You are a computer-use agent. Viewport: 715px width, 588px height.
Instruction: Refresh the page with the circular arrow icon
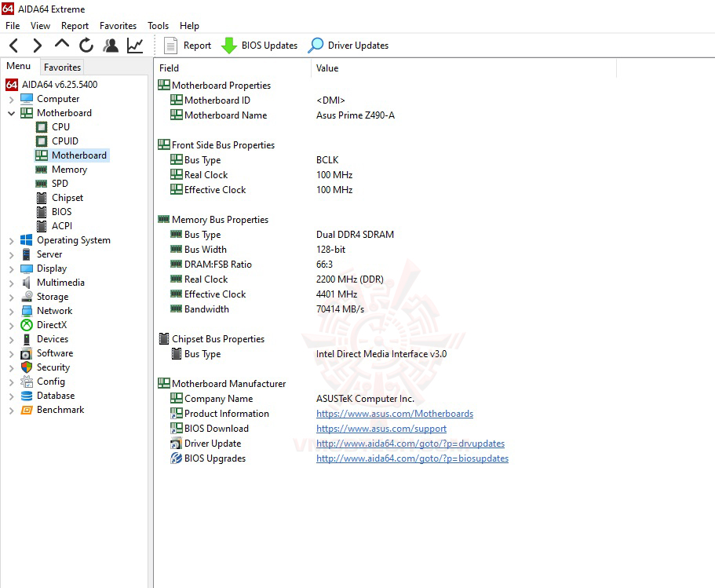pos(86,46)
